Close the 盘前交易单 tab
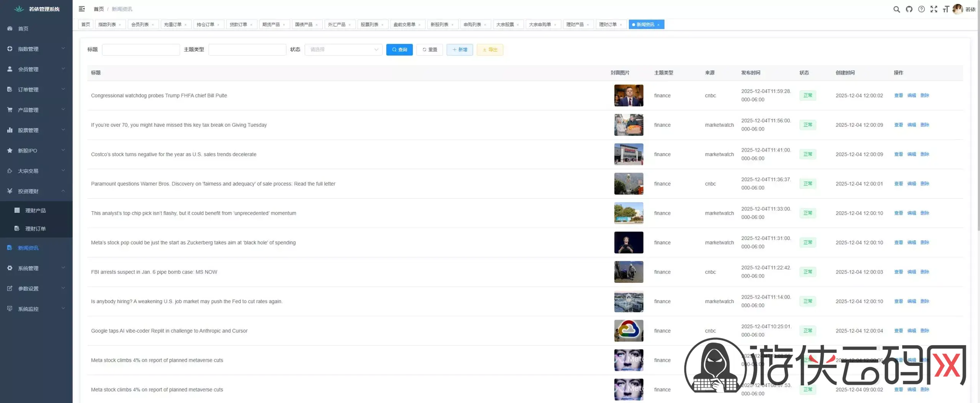This screenshot has width=980, height=403. click(x=420, y=25)
